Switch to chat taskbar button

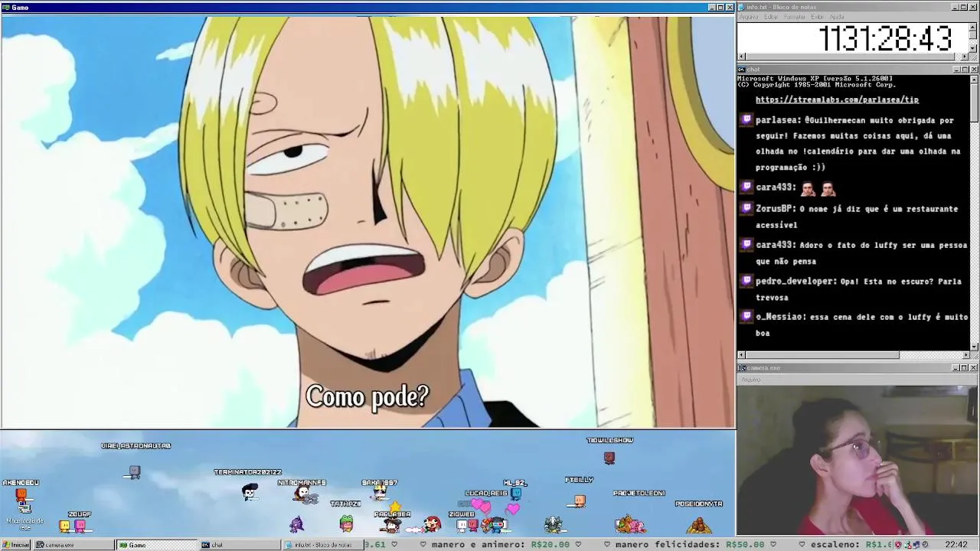click(239, 545)
